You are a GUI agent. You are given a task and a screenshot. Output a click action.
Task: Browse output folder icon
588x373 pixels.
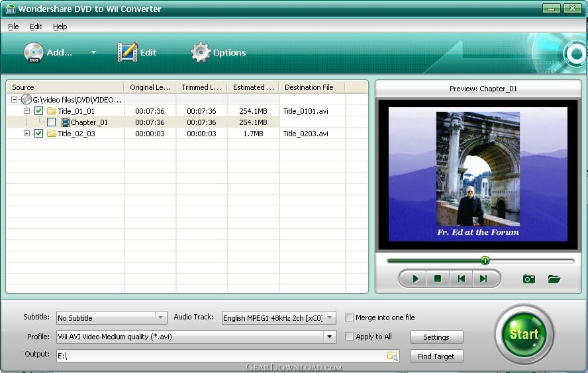tap(392, 356)
